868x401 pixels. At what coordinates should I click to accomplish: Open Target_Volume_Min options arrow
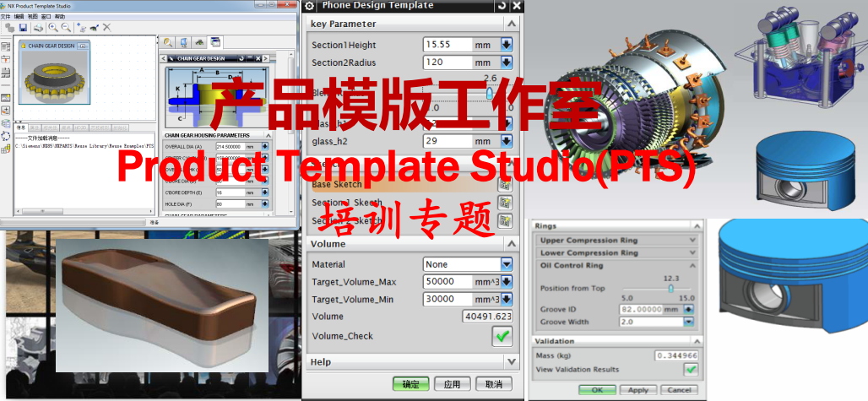click(x=507, y=299)
